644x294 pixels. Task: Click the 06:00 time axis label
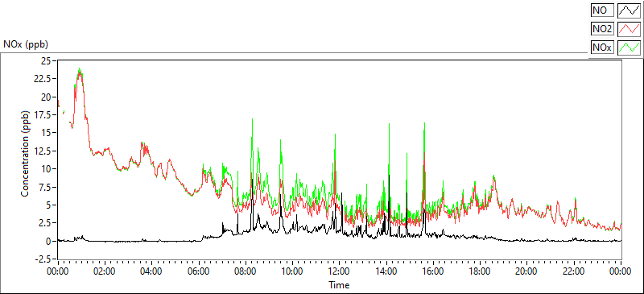pyautogui.click(x=199, y=271)
